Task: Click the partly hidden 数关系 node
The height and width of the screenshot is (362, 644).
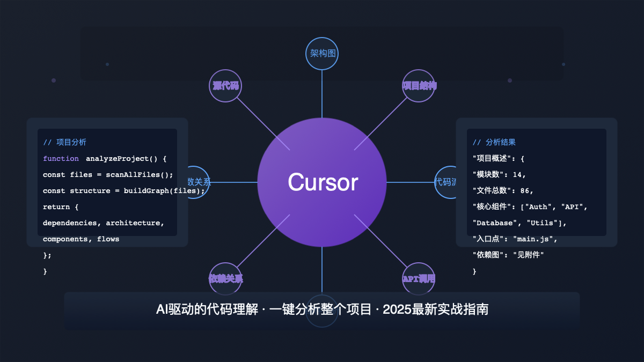Action: [199, 182]
